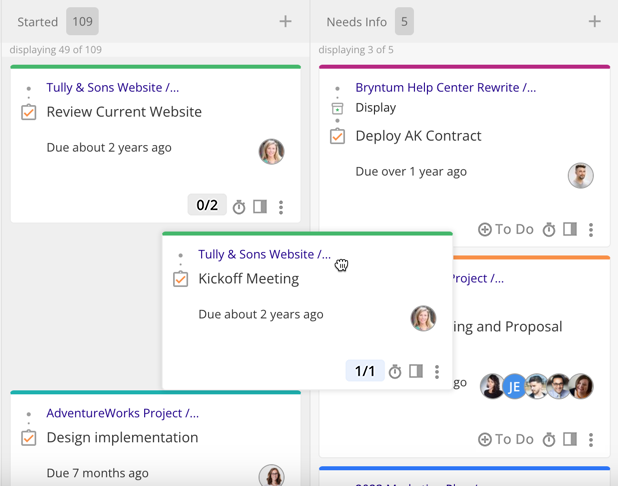Start timer on Kickoff Meeting card

click(395, 371)
